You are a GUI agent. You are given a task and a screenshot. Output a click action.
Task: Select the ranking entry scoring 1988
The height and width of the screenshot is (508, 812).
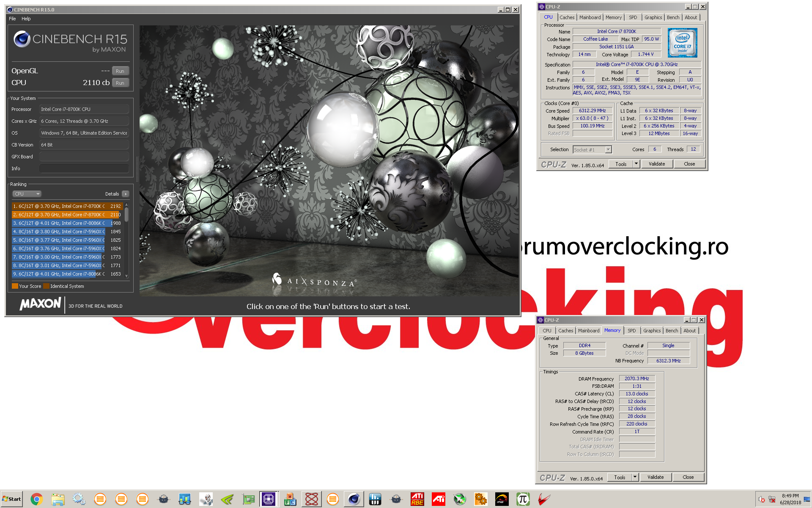coord(67,223)
